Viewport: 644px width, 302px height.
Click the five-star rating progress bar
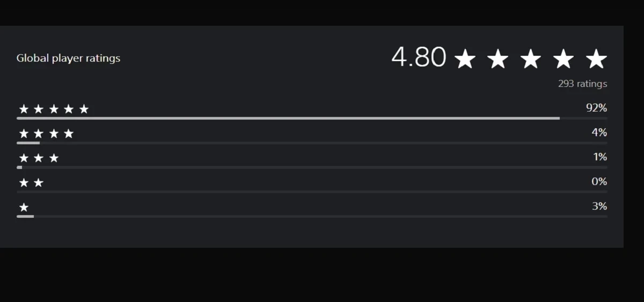click(311, 118)
